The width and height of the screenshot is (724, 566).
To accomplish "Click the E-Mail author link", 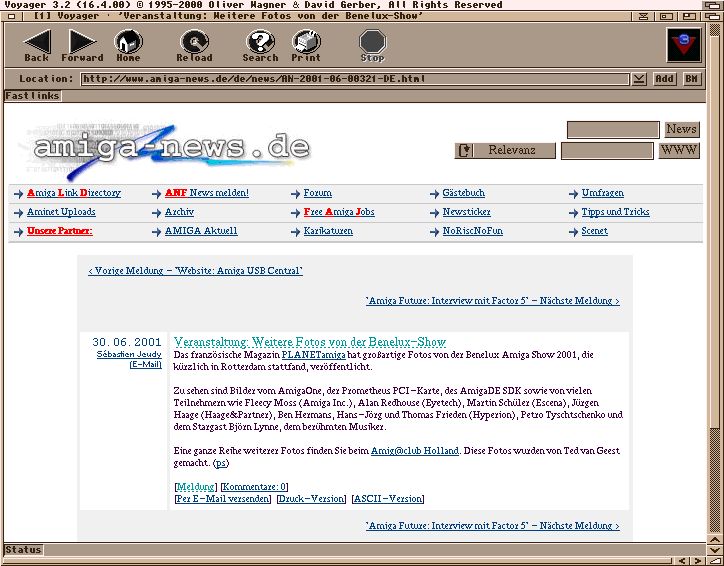I will pos(145,364).
